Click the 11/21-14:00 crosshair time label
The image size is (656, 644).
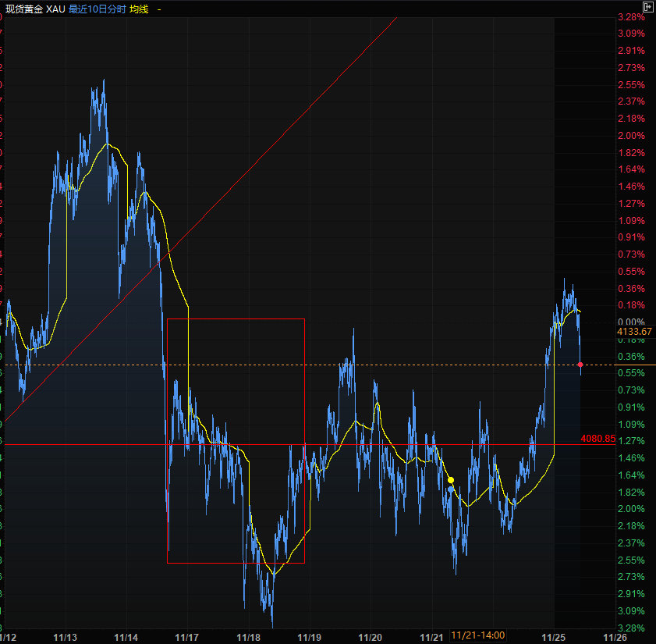[478, 635]
